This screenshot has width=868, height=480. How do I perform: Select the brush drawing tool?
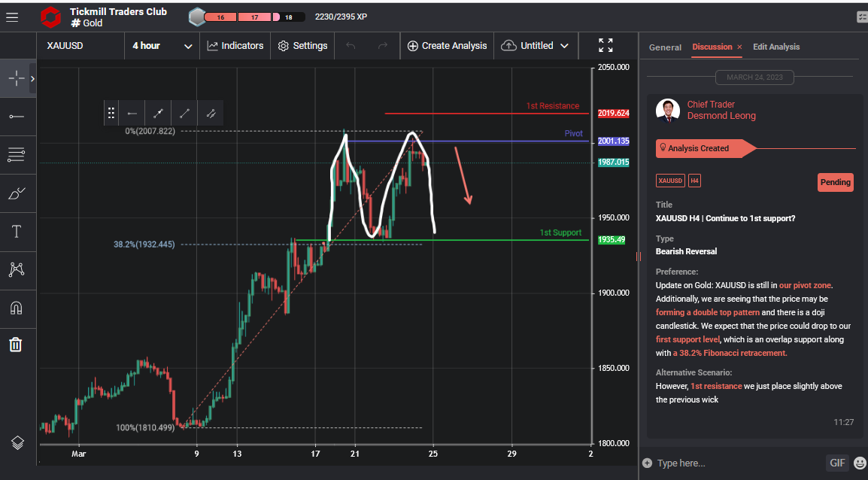[x=17, y=193]
